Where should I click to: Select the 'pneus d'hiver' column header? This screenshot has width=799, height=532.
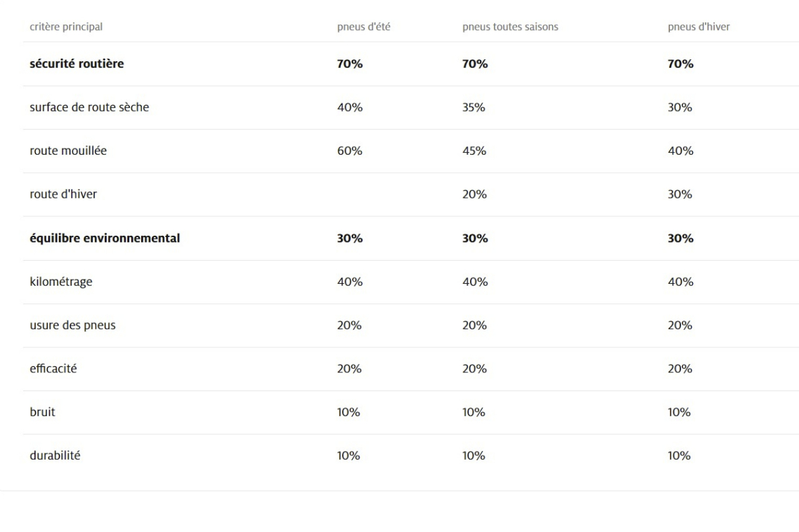pyautogui.click(x=699, y=27)
